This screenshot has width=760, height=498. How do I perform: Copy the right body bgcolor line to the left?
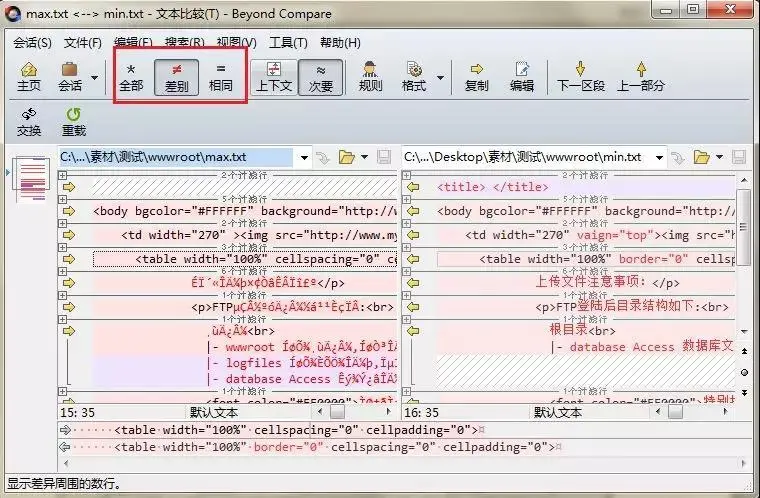click(x=413, y=211)
